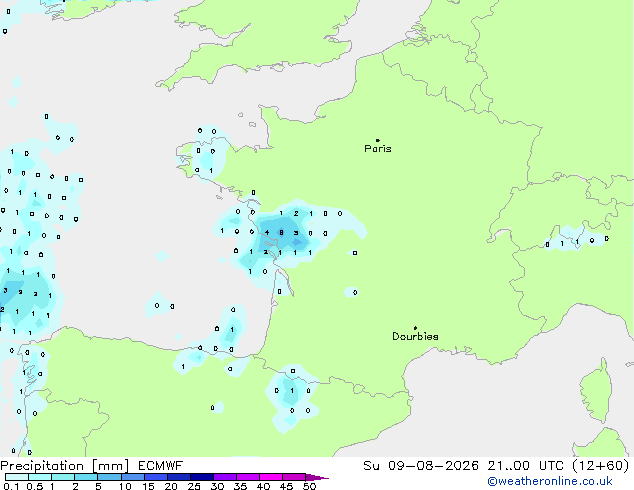Select the 30–35 mm purple legend swatch
Image resolution: width=634 pixels, height=490 pixels.
click(225, 477)
